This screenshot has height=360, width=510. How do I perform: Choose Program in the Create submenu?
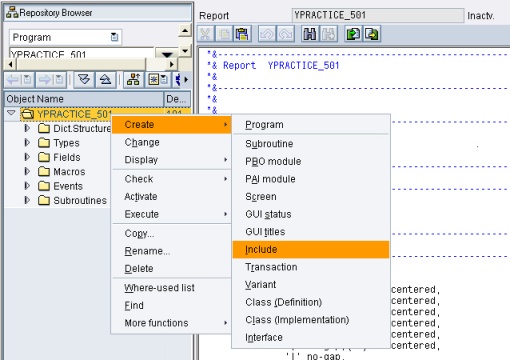coord(311,125)
